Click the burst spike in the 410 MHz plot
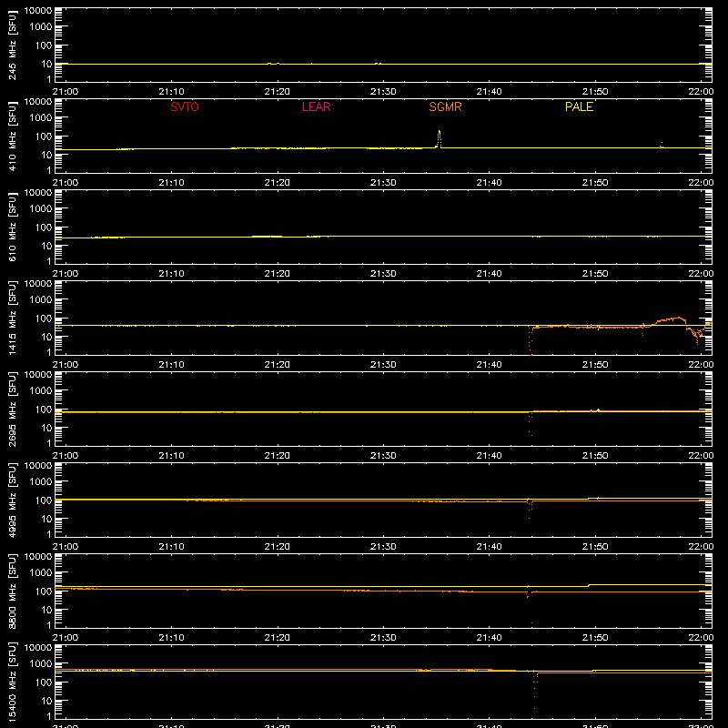 point(440,139)
